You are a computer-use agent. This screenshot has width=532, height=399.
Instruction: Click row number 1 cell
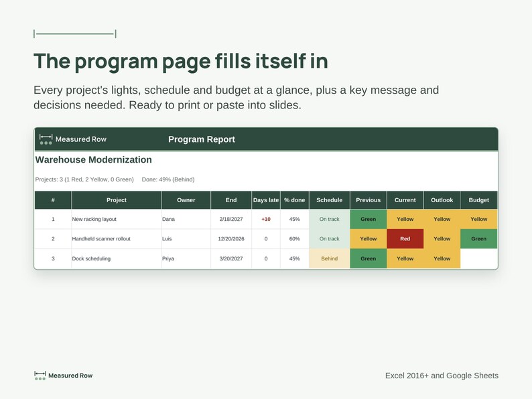pos(53,219)
